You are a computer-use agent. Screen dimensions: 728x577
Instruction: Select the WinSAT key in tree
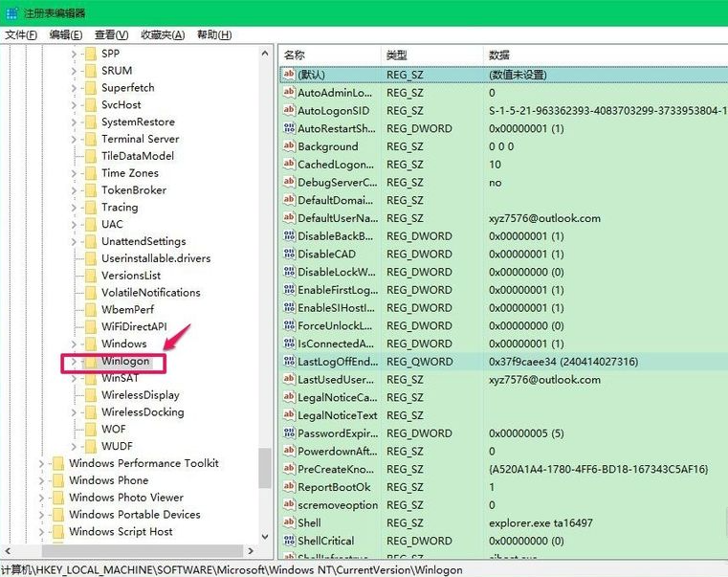click(x=120, y=378)
